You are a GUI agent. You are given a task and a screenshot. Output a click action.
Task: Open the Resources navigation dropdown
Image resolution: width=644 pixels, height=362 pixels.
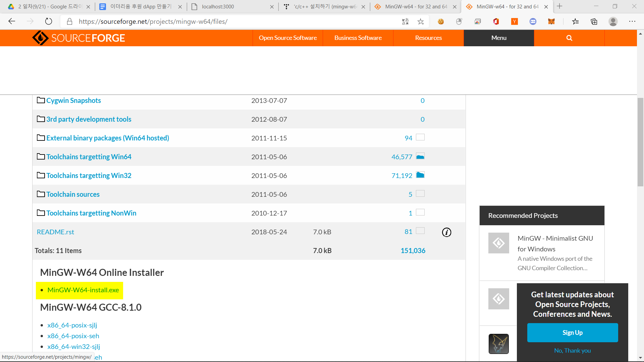coord(428,38)
